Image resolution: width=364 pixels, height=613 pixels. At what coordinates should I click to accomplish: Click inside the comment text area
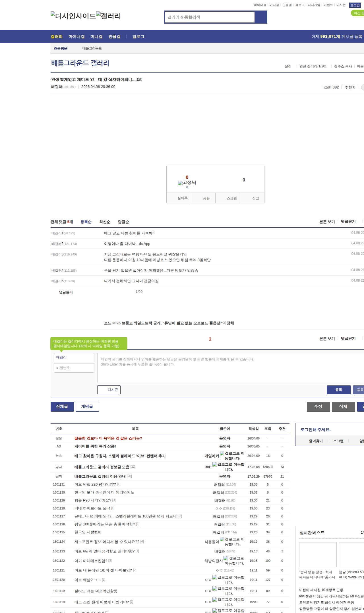point(231,368)
